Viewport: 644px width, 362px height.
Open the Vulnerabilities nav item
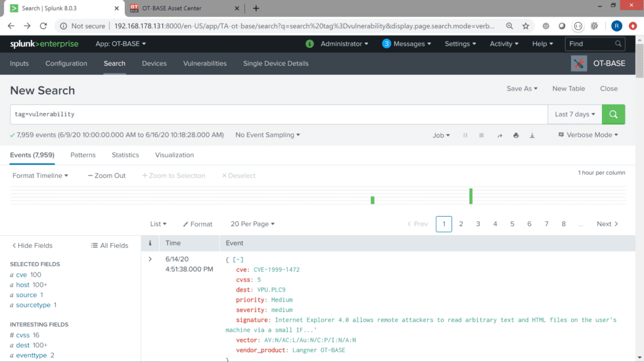point(205,64)
